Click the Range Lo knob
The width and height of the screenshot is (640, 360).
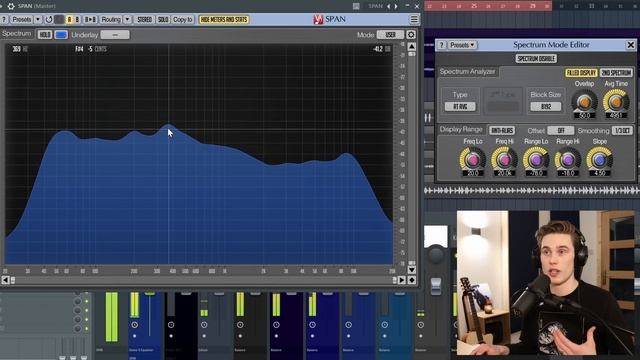pos(536,160)
